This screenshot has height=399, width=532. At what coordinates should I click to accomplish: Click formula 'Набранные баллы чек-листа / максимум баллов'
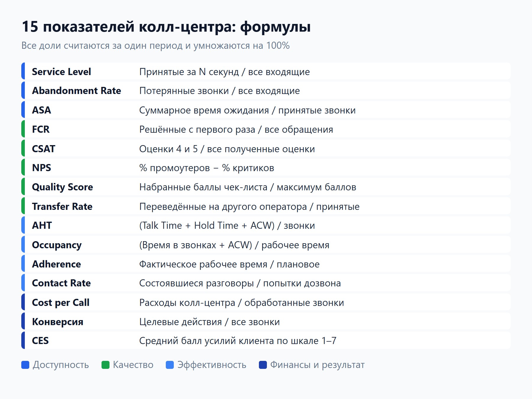(x=248, y=187)
